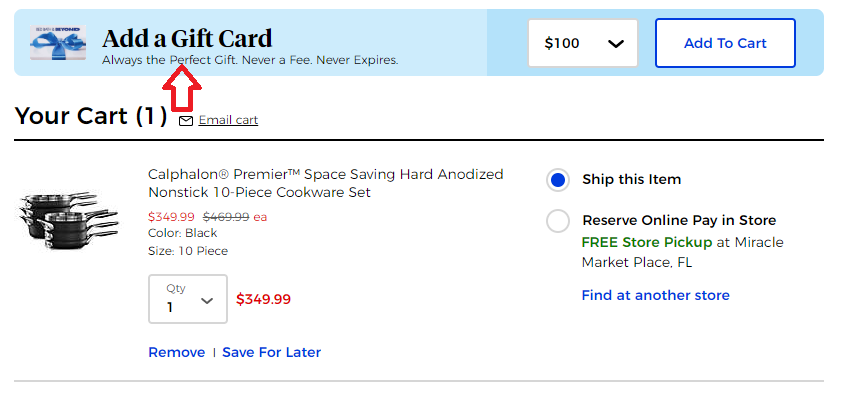Click the Your Cart (1) heading
The image size is (864, 407).
pyautogui.click(x=91, y=116)
